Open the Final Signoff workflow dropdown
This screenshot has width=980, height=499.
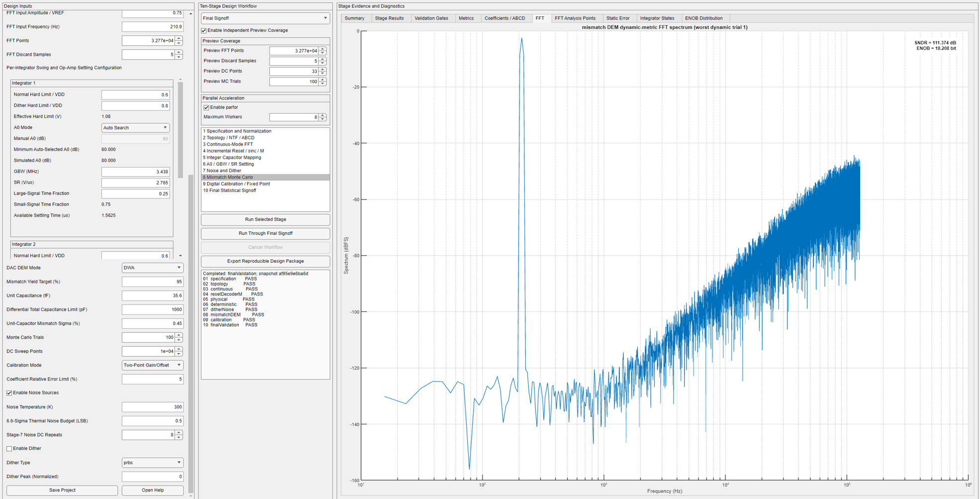coord(265,18)
